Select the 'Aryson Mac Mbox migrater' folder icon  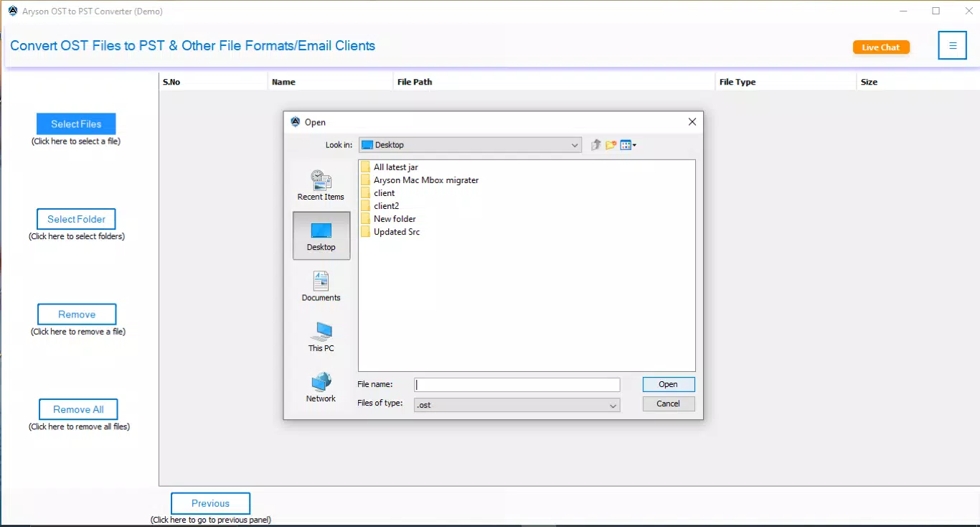tap(366, 180)
